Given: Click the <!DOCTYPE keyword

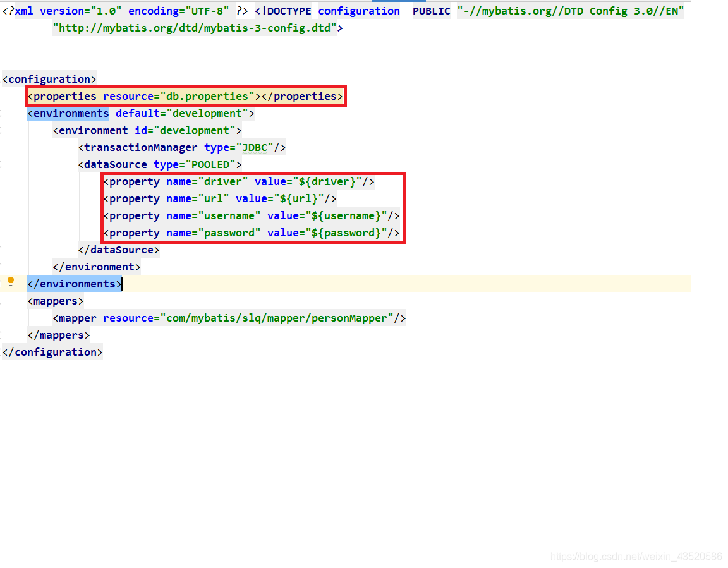Looking at the screenshot, I should [x=283, y=11].
